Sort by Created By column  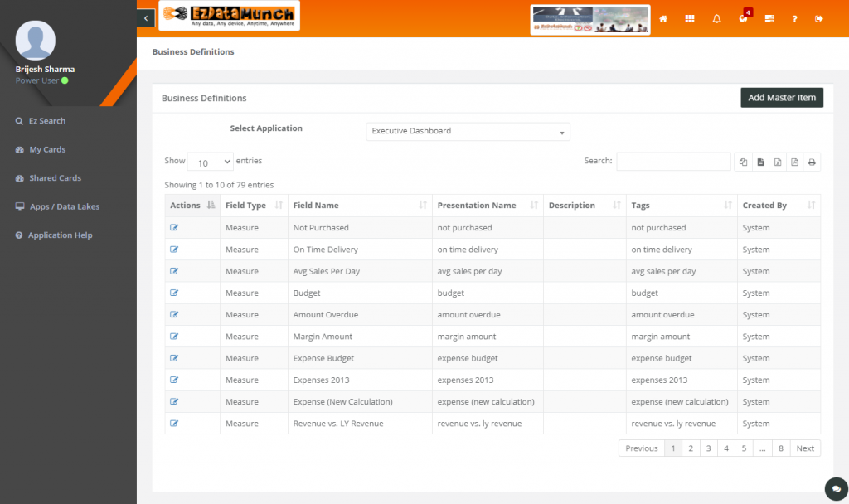point(779,206)
